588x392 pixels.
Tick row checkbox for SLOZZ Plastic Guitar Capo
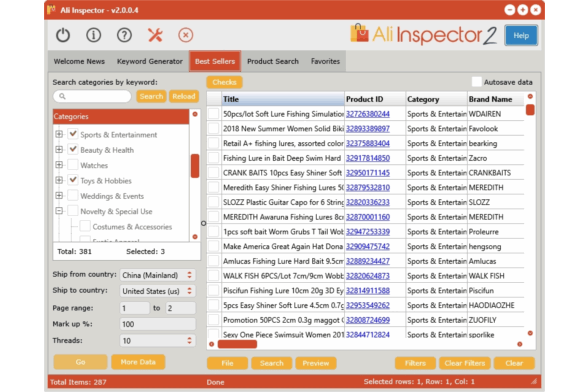213,202
